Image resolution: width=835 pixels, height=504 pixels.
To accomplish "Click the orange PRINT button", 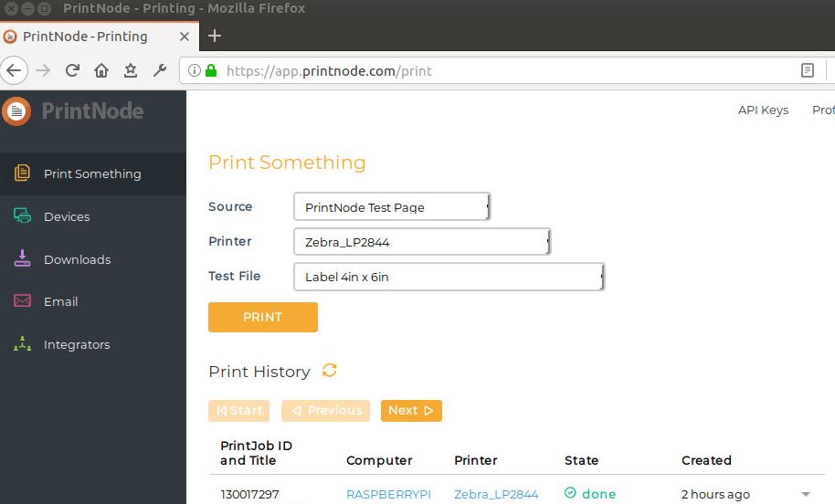I will tap(263, 317).
